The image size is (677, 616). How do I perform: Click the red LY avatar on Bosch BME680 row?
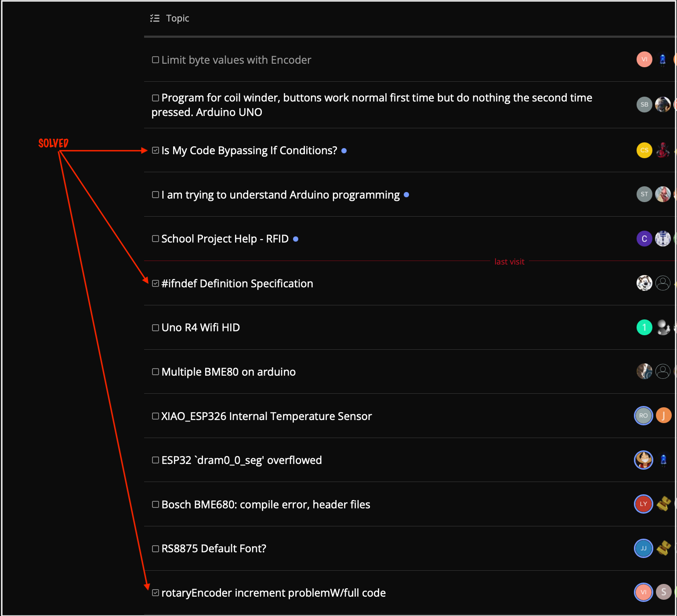tap(643, 504)
